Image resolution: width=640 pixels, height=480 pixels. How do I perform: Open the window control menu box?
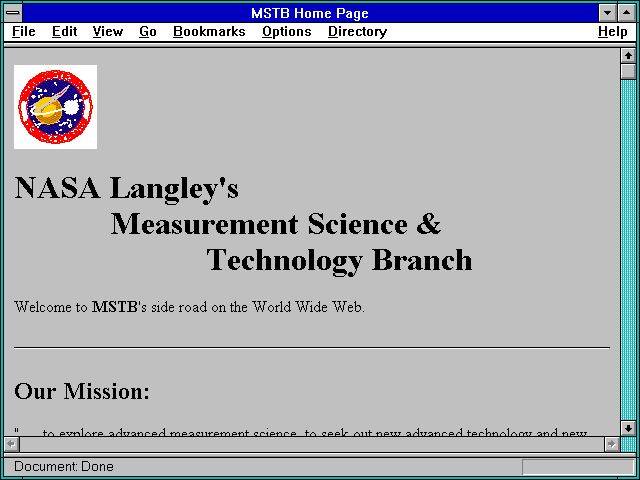[x=13, y=13]
